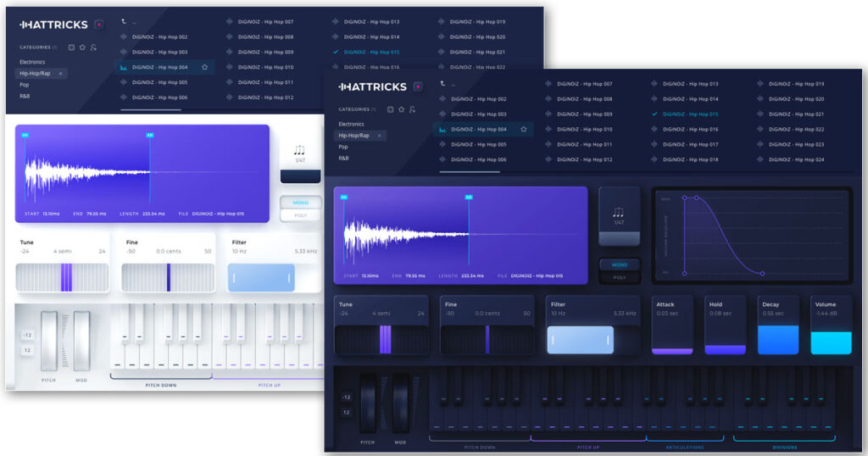
Task: Click the Tune slider strip in the dark window
Action: [381, 340]
